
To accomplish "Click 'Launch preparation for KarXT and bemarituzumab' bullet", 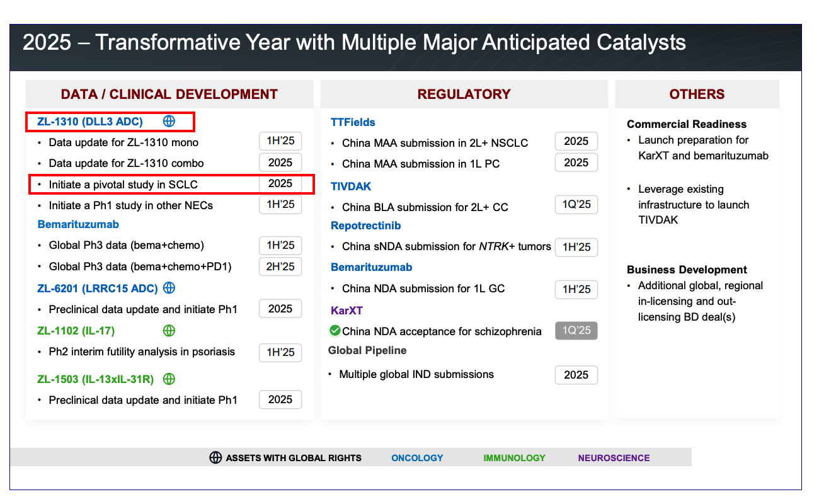I will (x=703, y=147).
